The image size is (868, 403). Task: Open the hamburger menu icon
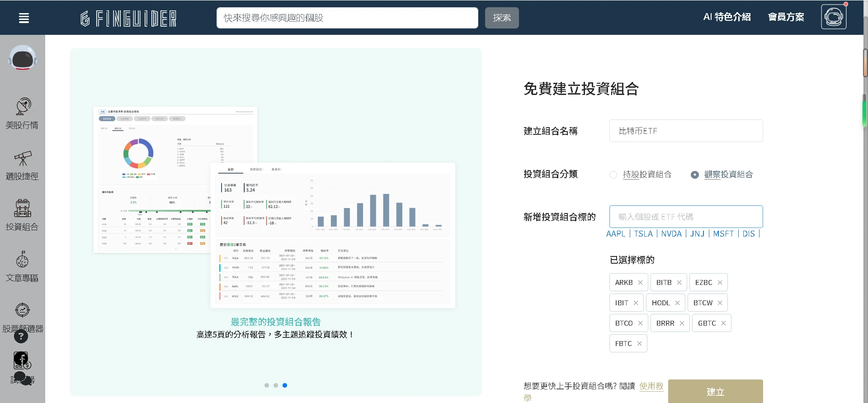(x=24, y=18)
